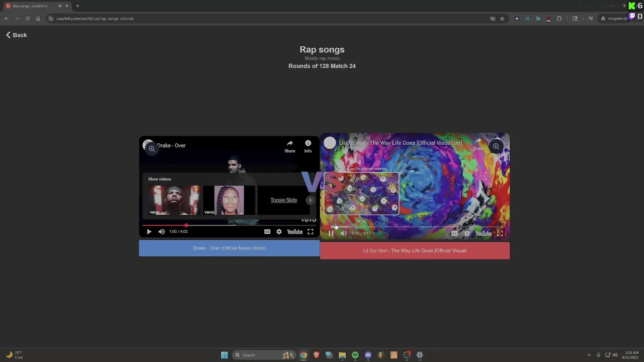Click the Incognito indicator in toolbar
The image size is (644, 362).
[614, 19]
